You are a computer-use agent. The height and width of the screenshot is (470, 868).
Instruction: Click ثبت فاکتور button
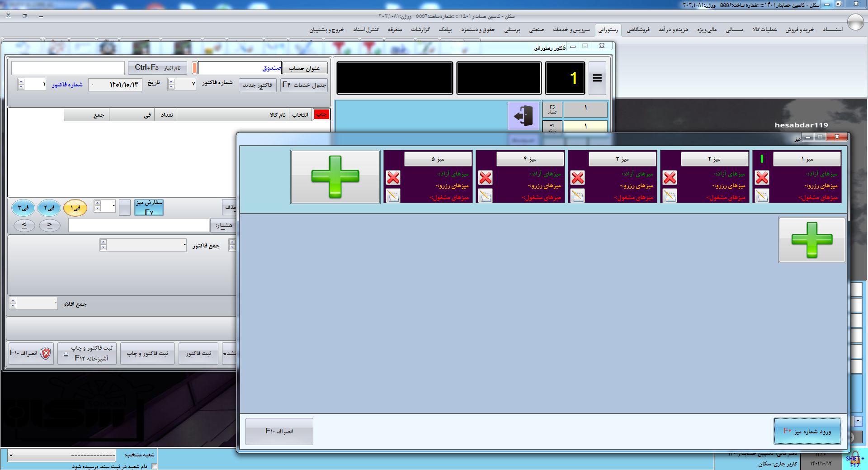(x=198, y=353)
